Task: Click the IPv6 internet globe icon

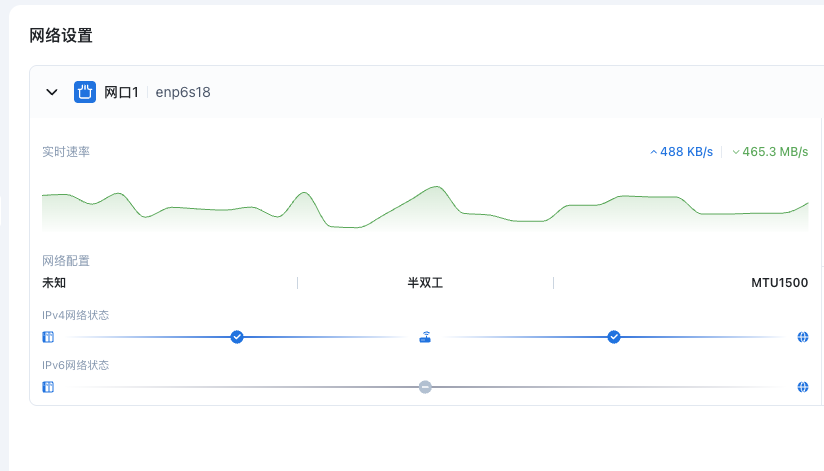Action: click(803, 387)
